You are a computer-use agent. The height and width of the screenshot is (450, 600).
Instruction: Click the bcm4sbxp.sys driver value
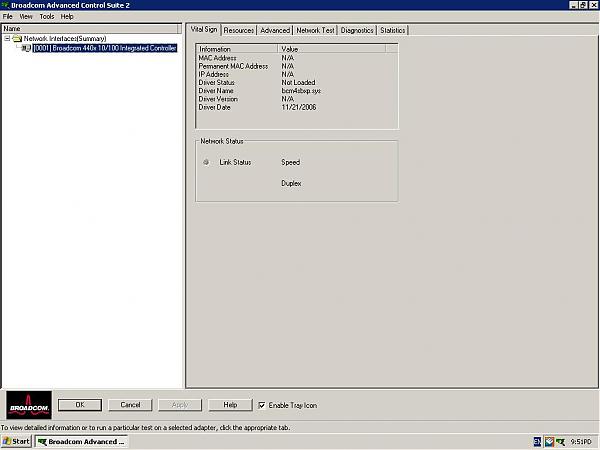(301, 91)
